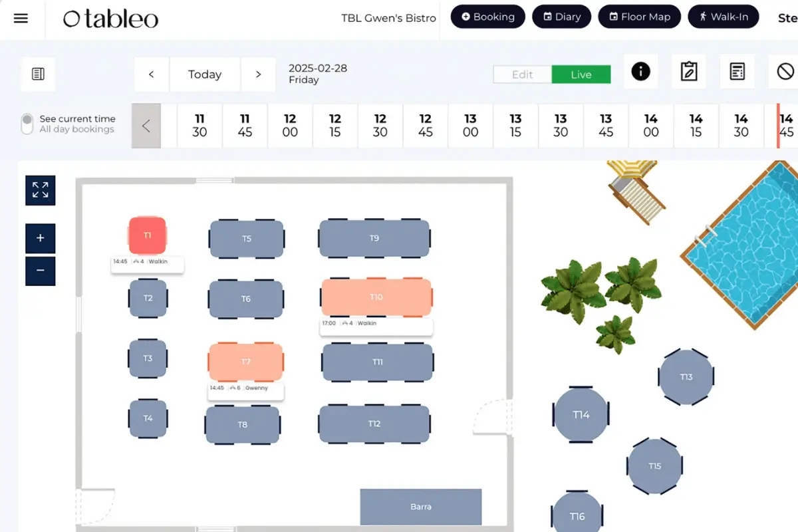The image size is (798, 532).
Task: Click TBL Gwen's Bistro venue name
Action: point(388,18)
